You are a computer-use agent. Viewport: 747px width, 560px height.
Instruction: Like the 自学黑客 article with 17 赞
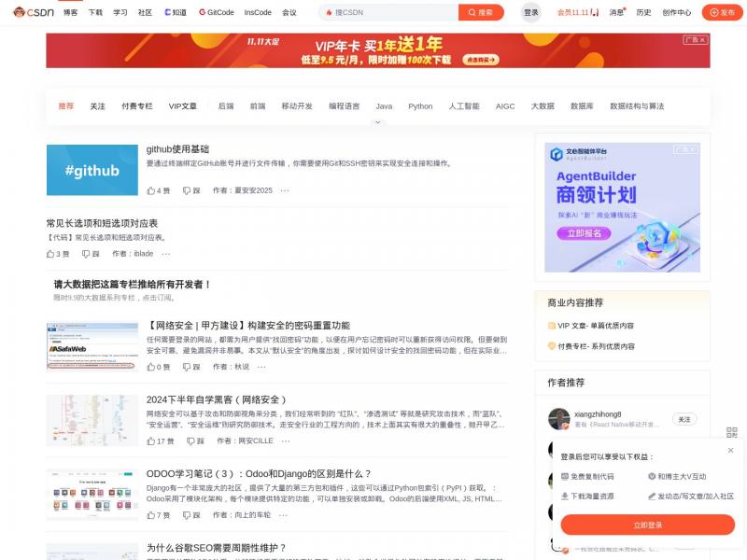tap(161, 441)
